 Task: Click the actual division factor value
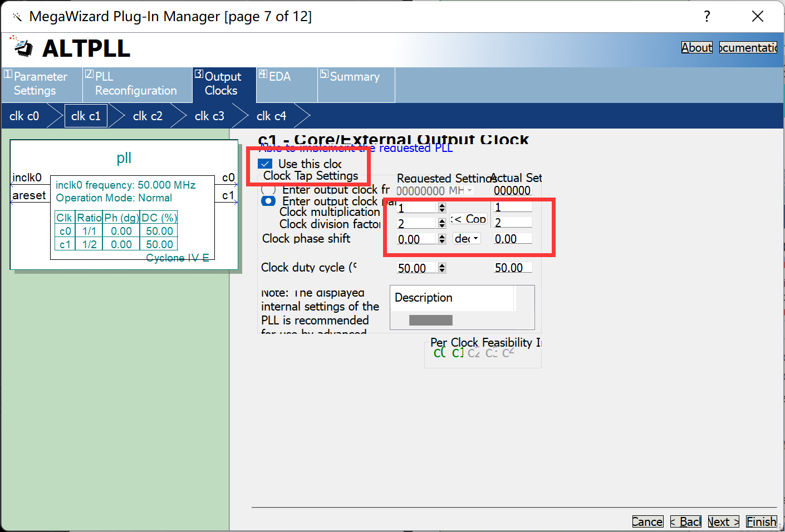coord(513,223)
